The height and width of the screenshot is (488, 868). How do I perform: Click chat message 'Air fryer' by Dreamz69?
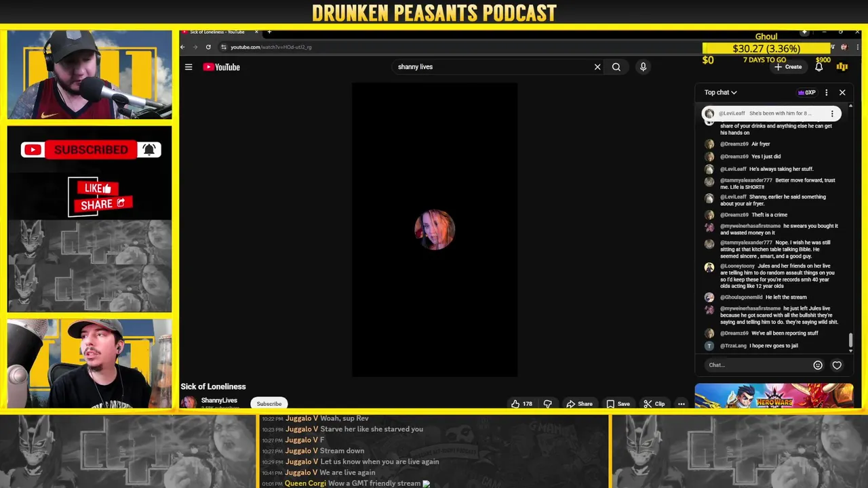pos(760,144)
